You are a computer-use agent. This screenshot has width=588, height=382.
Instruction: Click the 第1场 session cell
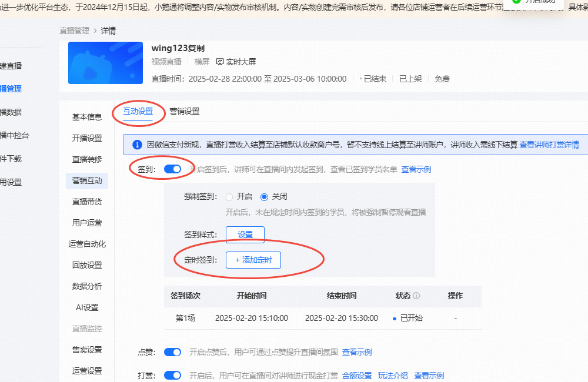tap(185, 319)
